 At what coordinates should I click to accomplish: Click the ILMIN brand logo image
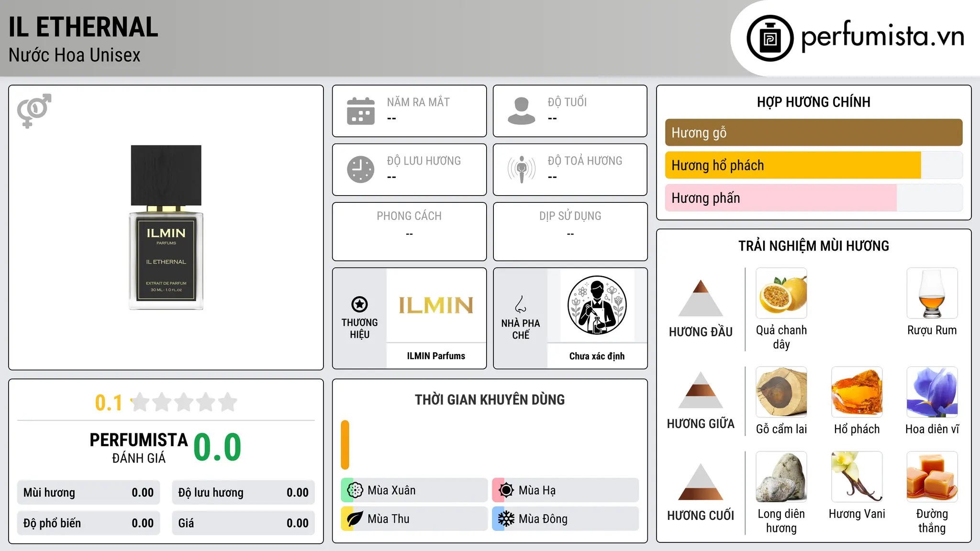click(436, 305)
